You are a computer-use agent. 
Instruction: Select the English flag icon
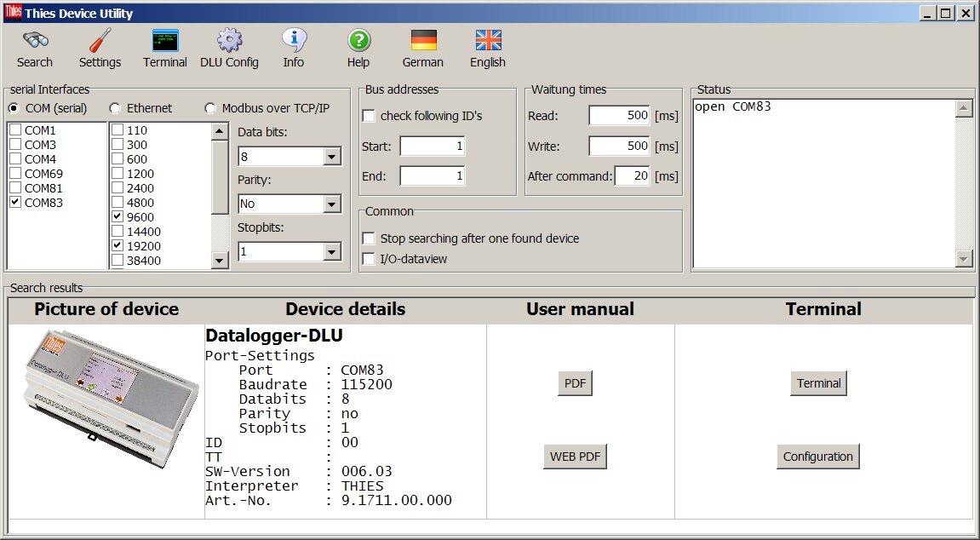click(x=488, y=41)
